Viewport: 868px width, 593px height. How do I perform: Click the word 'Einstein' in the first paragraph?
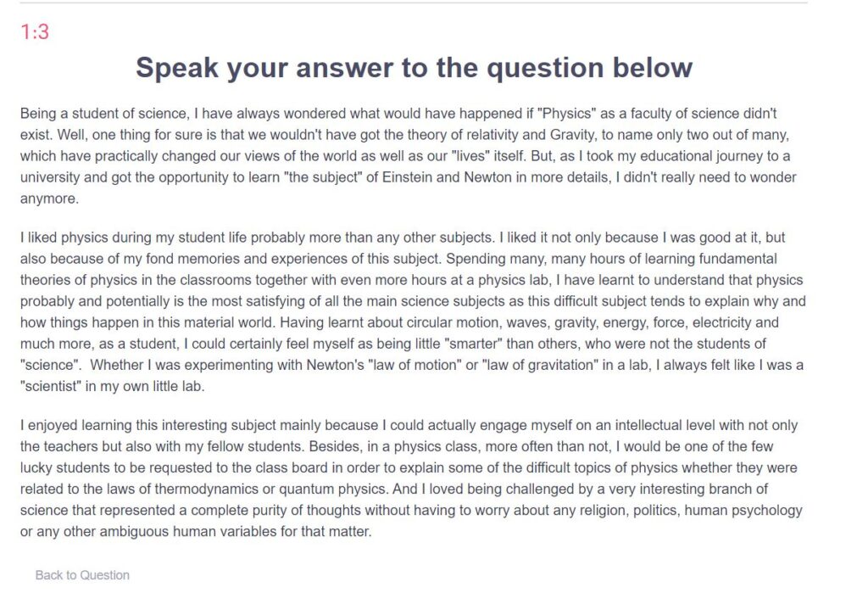coord(406,177)
